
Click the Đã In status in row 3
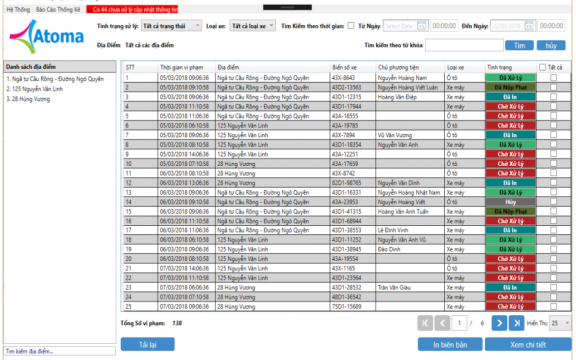click(511, 97)
